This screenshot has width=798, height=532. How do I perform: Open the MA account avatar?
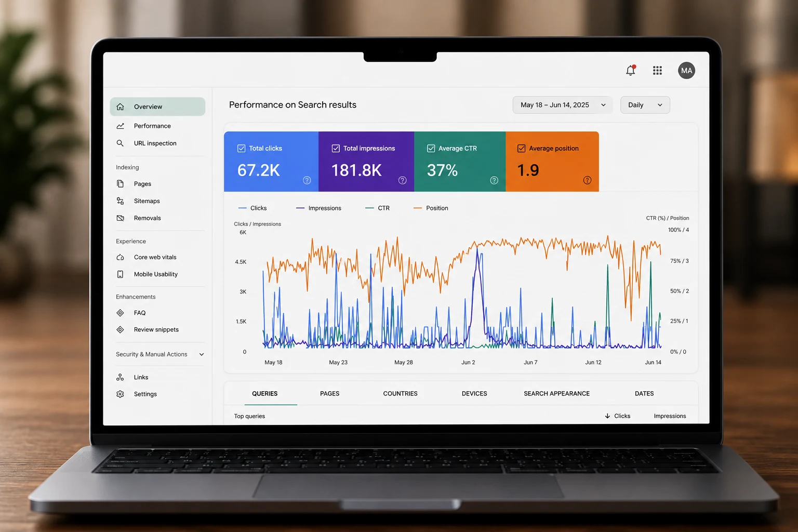pos(686,70)
